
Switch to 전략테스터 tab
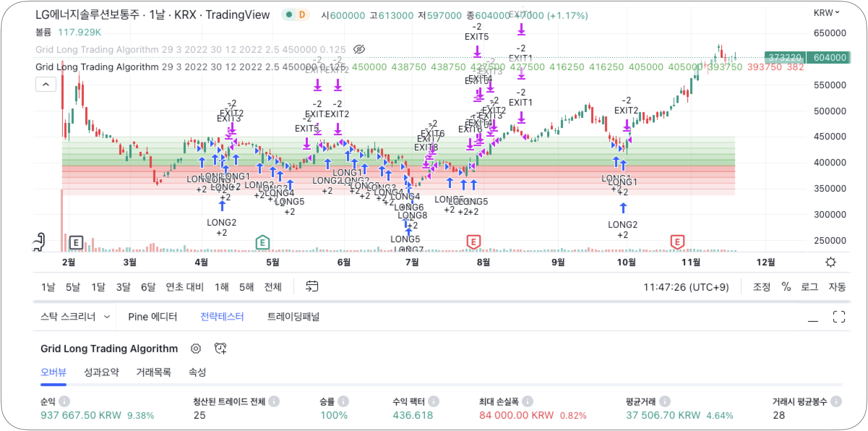[222, 317]
